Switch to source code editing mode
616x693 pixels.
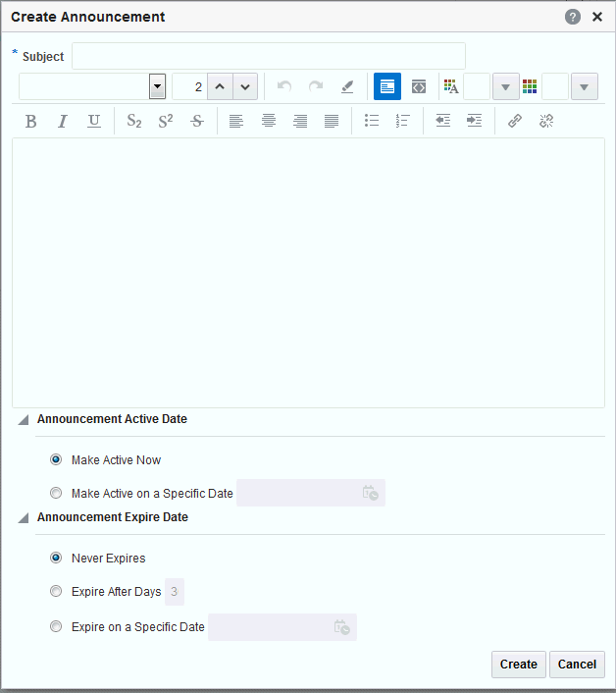419,86
